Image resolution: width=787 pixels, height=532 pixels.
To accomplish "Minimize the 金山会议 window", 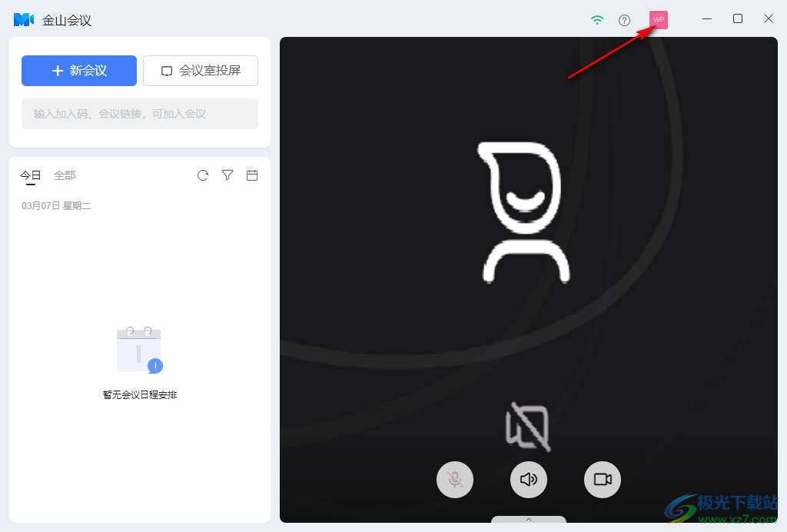I will click(x=707, y=19).
